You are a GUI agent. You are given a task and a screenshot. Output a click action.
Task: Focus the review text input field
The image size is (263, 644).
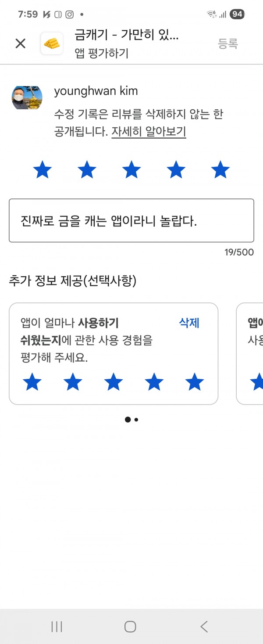point(131,221)
